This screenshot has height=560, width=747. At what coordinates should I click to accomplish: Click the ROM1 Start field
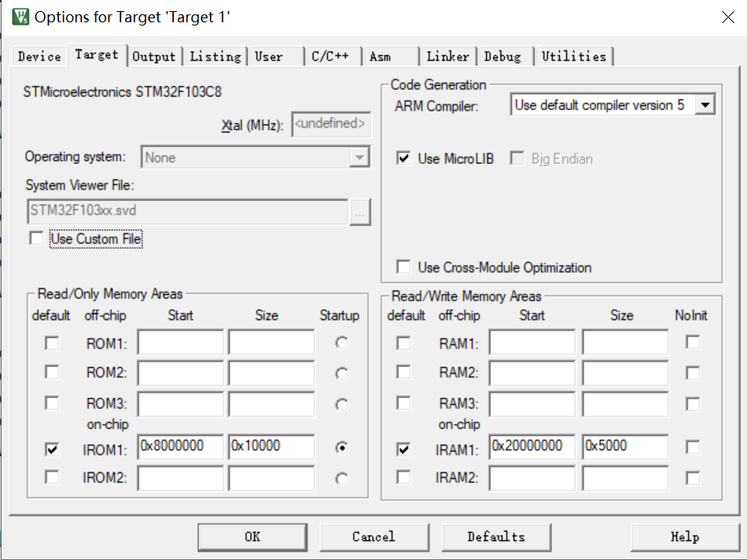[x=180, y=342]
